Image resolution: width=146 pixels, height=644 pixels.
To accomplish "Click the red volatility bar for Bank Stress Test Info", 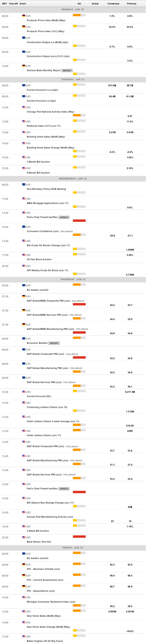I will tap(79, 537).
